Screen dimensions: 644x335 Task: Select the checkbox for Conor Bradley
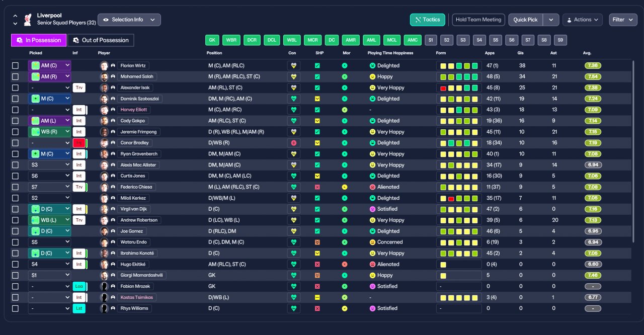point(15,143)
